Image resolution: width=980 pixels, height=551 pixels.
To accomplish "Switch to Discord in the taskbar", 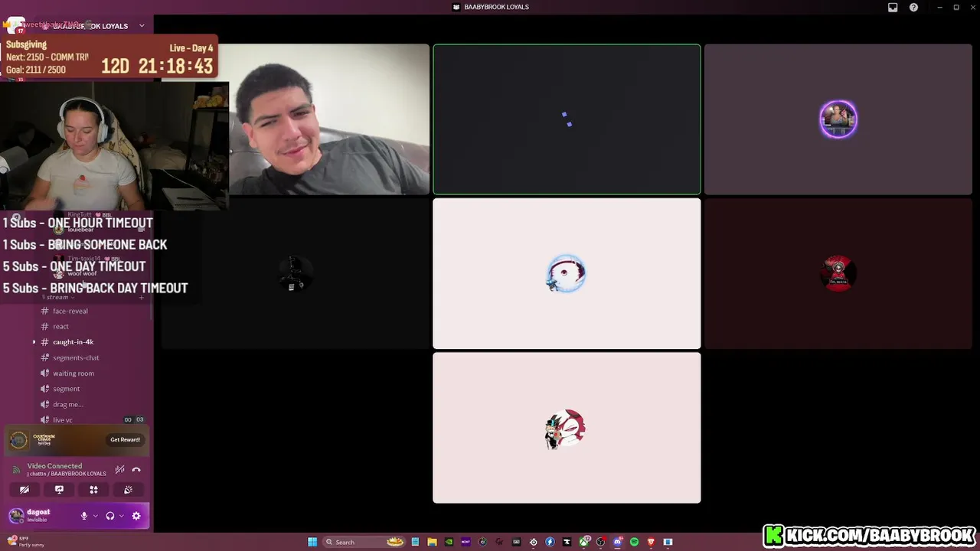I will (617, 542).
